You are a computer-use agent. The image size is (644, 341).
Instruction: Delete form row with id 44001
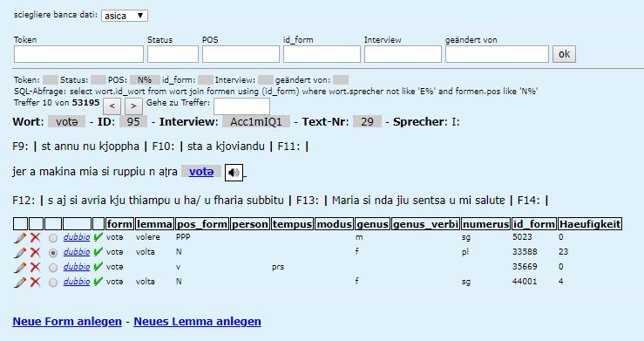click(x=36, y=282)
